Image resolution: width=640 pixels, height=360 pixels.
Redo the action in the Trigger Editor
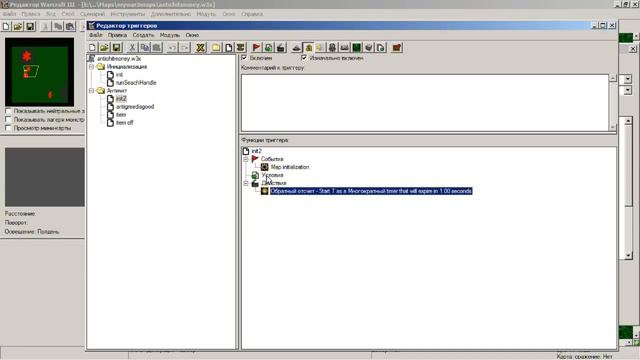click(184, 48)
